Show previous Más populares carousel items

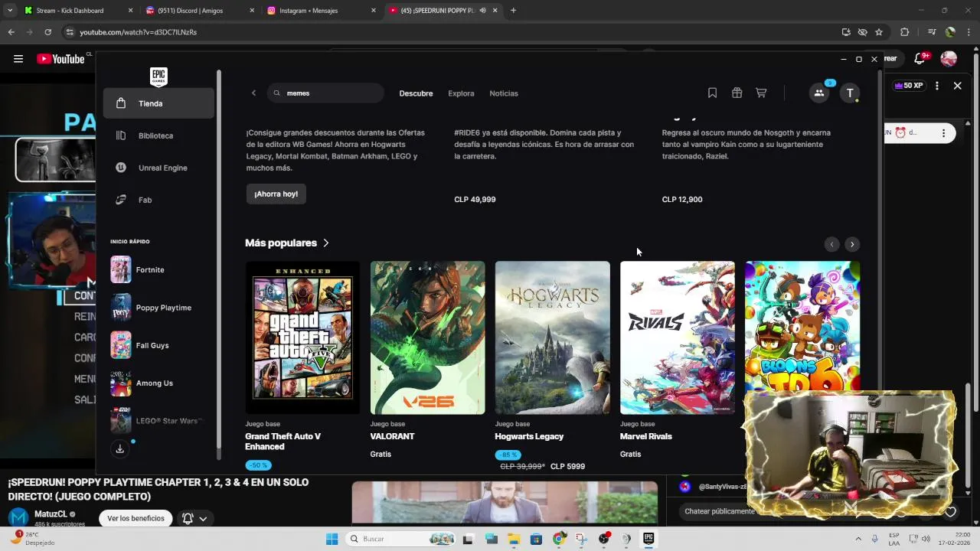tap(831, 244)
